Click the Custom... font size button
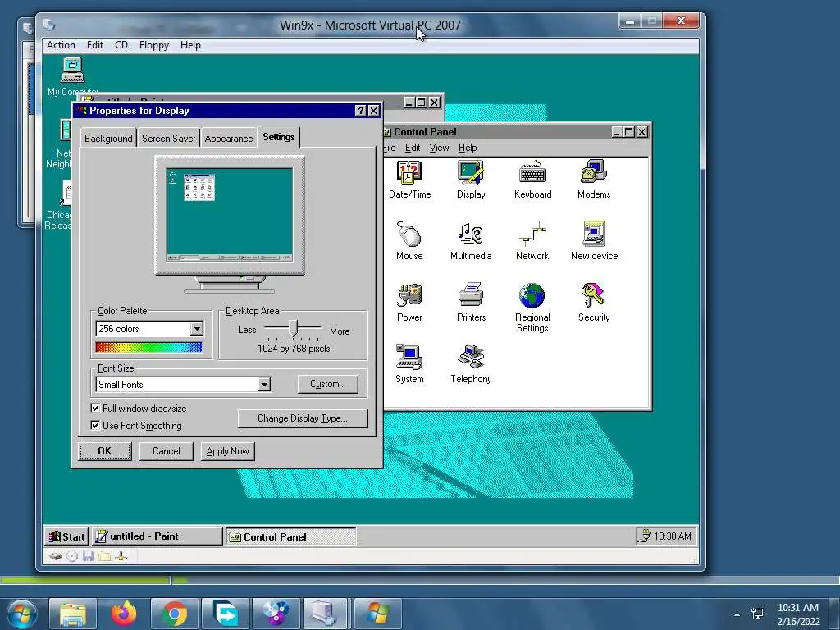This screenshot has width=840, height=630. (x=328, y=384)
